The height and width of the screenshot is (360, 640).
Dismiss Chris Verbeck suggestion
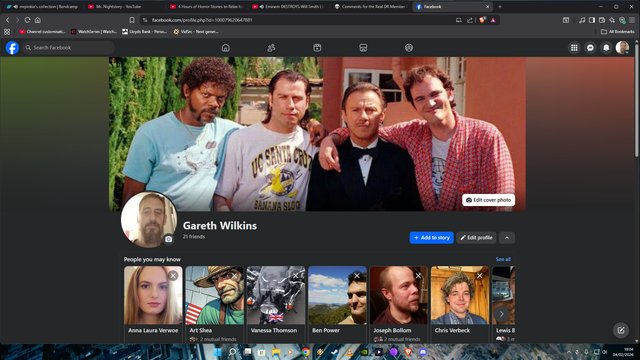tap(480, 276)
